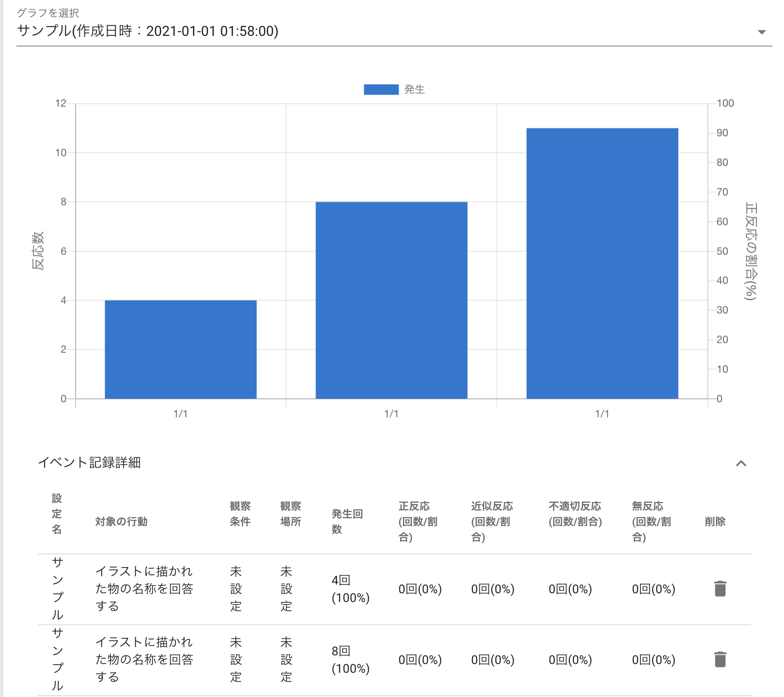Delete the 4回 event record row
The width and height of the screenshot is (784, 697).
(x=720, y=589)
